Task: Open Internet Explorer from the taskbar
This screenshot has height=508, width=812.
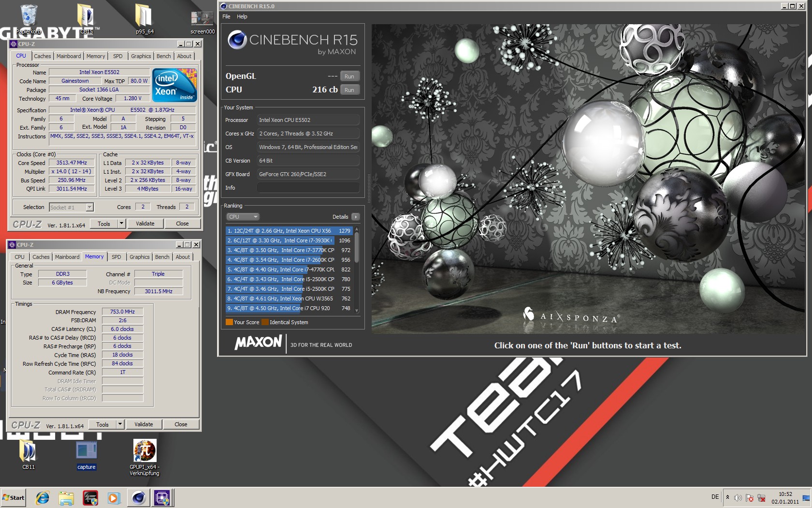Action: pos(43,498)
